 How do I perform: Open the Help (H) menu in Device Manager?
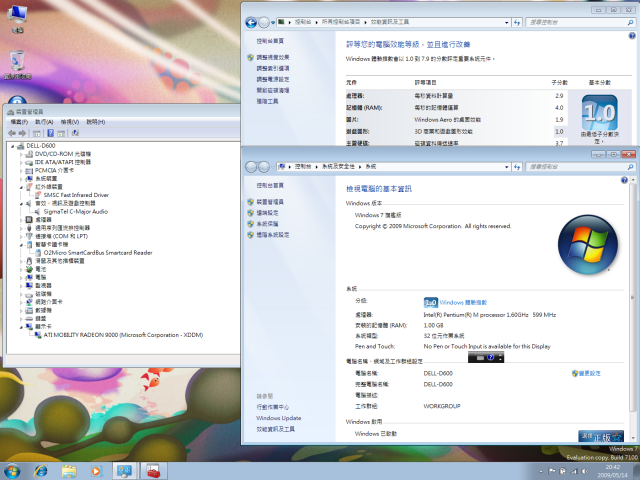(96, 122)
